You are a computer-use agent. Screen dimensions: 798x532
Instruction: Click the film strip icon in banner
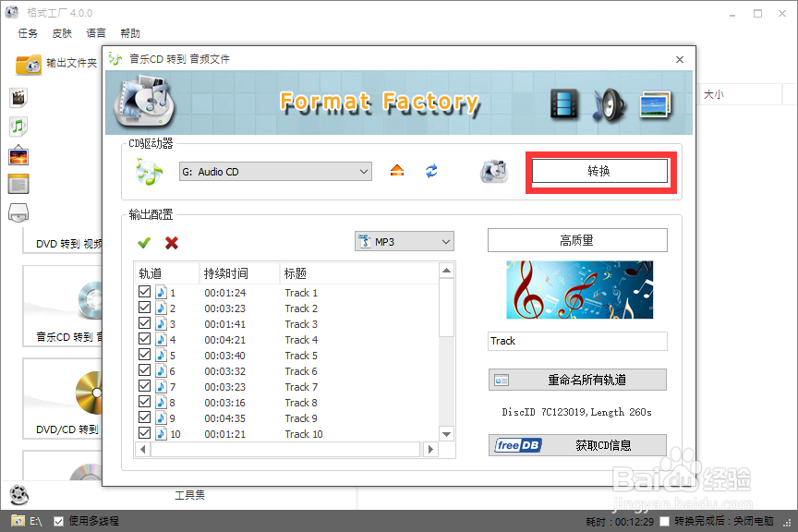563,105
